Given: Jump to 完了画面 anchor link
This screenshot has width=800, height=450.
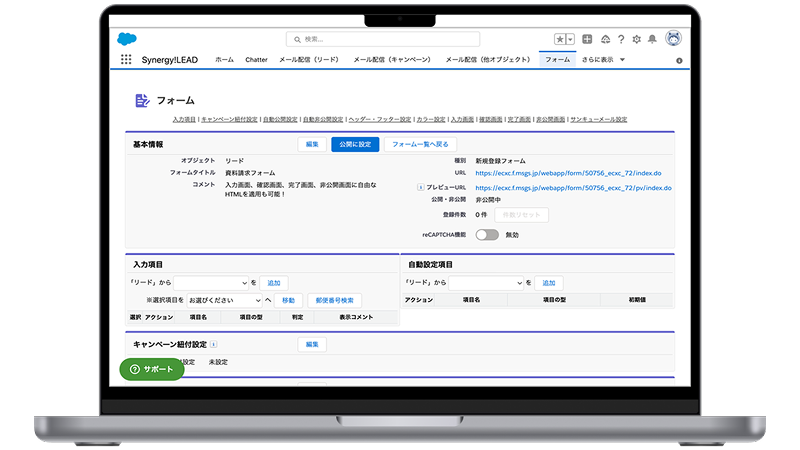Looking at the screenshot, I should [519, 119].
